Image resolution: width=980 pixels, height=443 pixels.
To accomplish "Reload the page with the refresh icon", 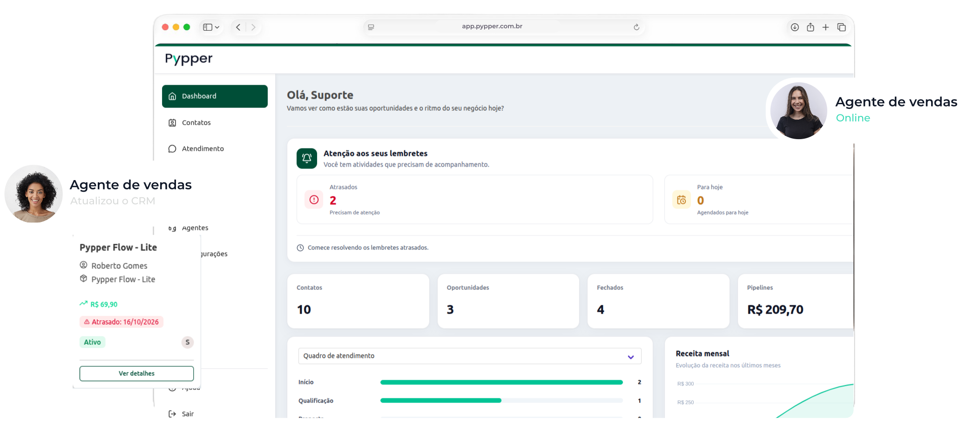I will point(636,27).
